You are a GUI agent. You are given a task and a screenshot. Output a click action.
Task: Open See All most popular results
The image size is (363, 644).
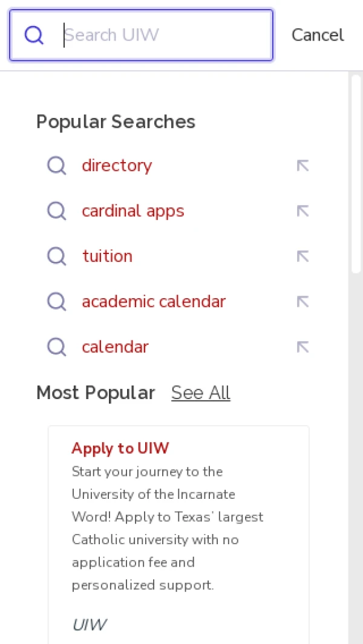tap(200, 392)
